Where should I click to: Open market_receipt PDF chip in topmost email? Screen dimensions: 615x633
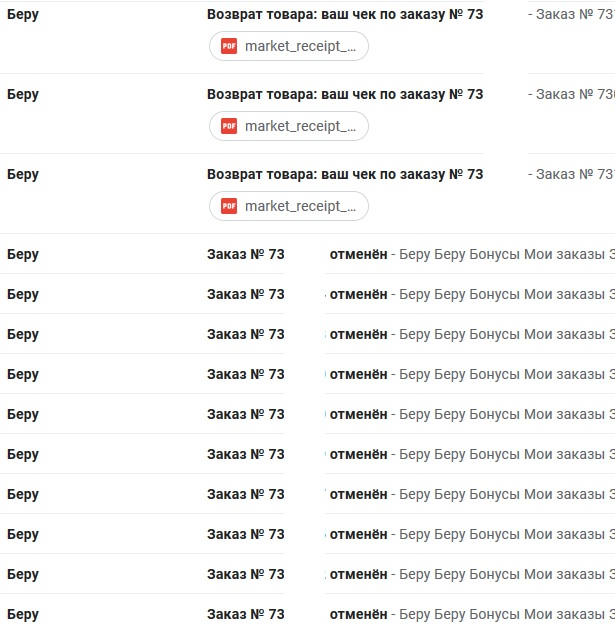[288, 46]
